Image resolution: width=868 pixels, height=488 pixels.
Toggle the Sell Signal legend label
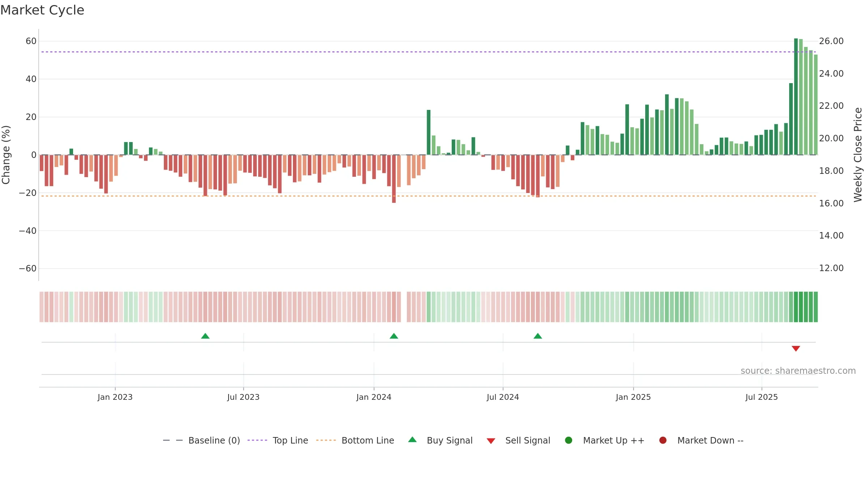tap(528, 440)
